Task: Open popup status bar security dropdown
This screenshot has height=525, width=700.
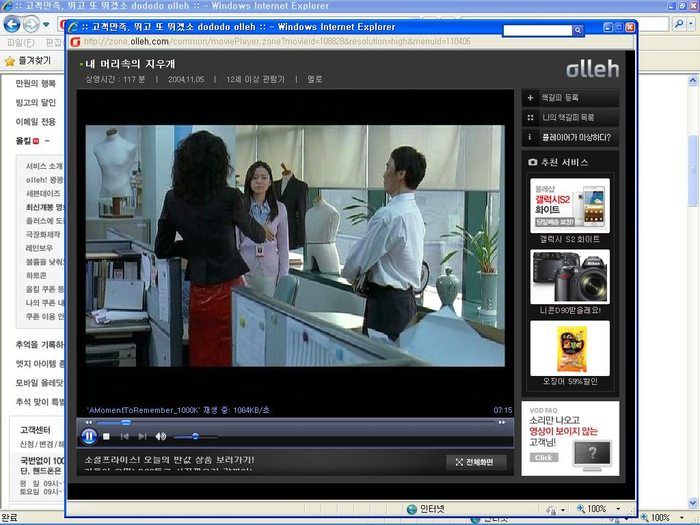Action: [563, 509]
